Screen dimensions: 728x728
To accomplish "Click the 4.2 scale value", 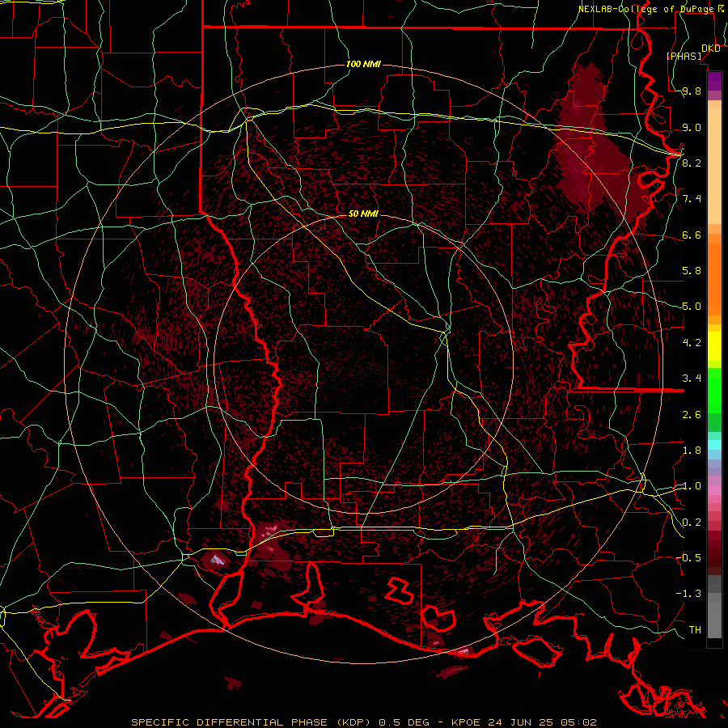I will click(692, 342).
